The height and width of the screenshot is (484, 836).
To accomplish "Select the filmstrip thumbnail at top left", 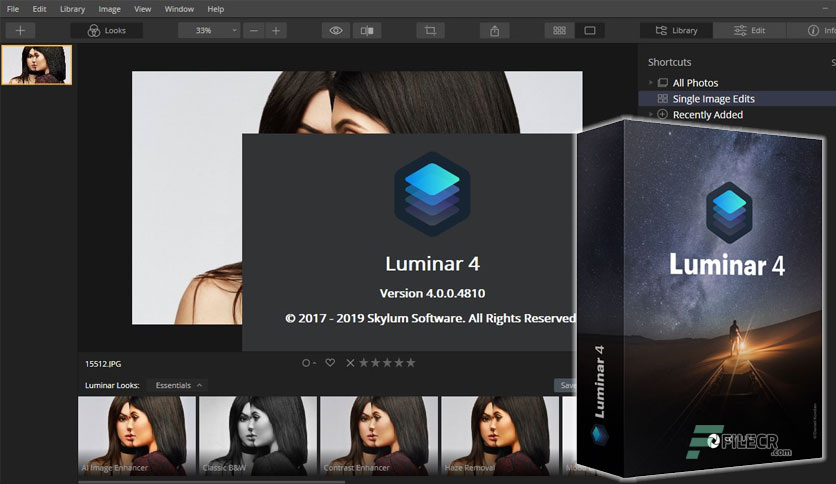I will (x=37, y=64).
